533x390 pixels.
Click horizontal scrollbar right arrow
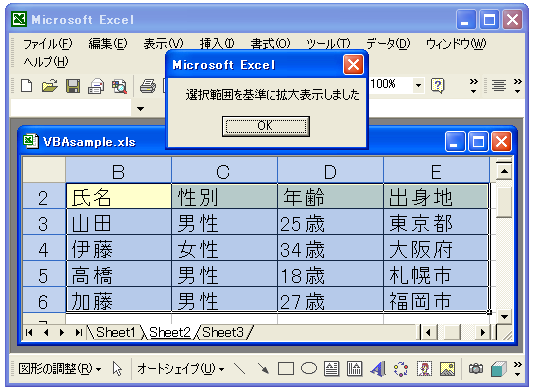click(482, 332)
